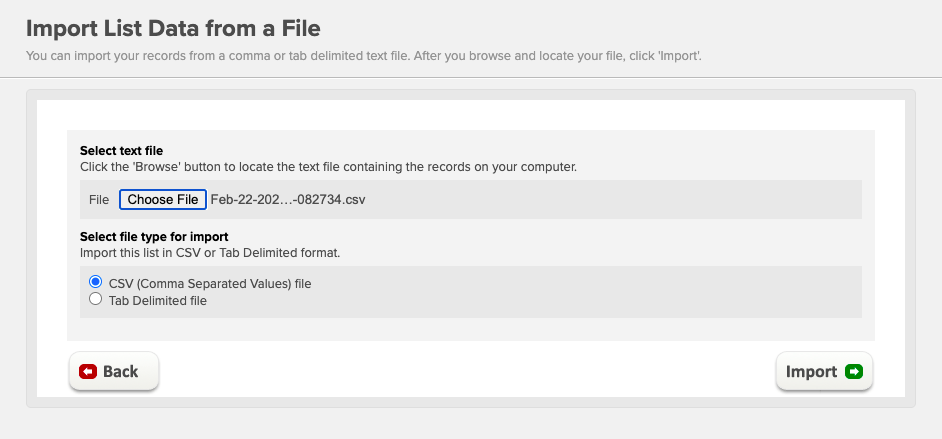Click the word 'Import' on the button

[x=811, y=372]
